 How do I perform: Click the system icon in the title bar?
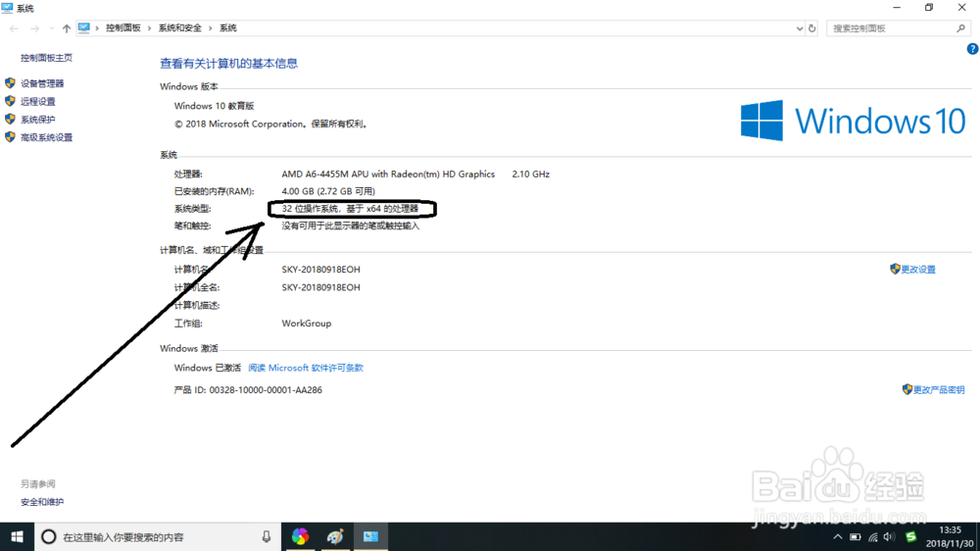click(x=7, y=8)
